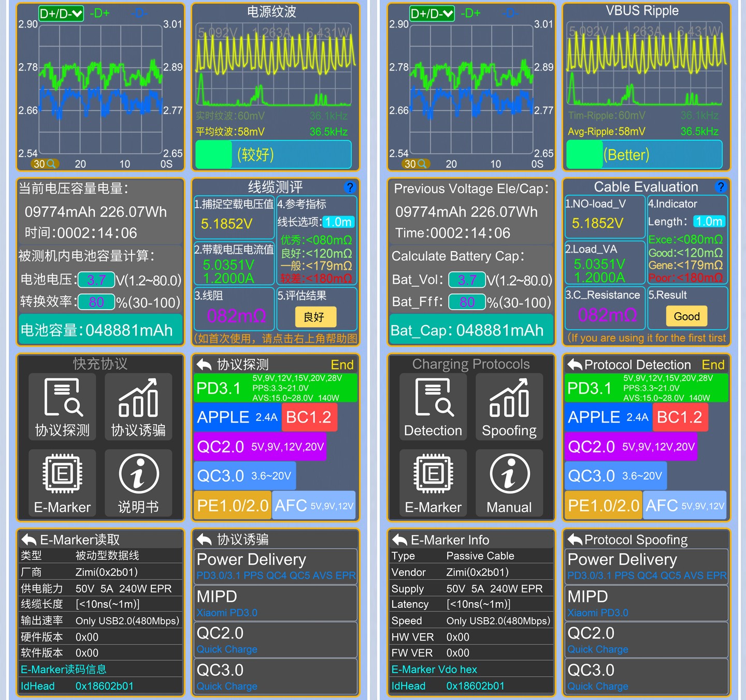Go back from the 协议探测 results header
746x700 pixels.
coord(204,365)
